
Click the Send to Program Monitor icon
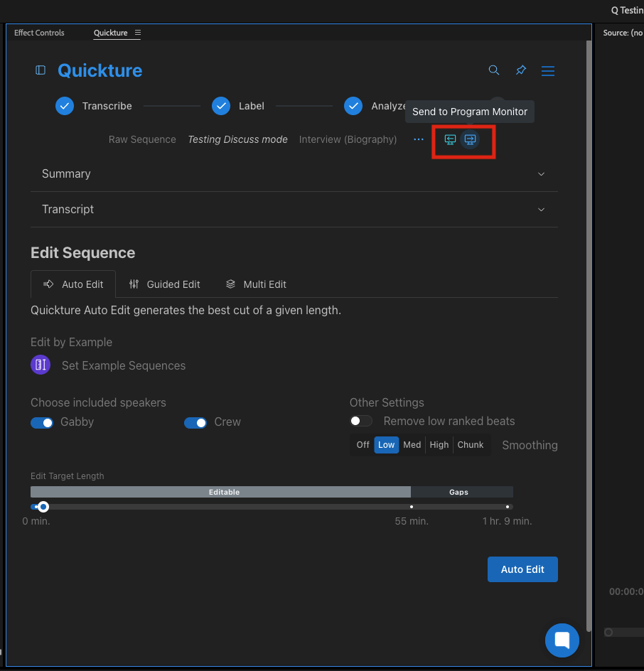(x=470, y=139)
